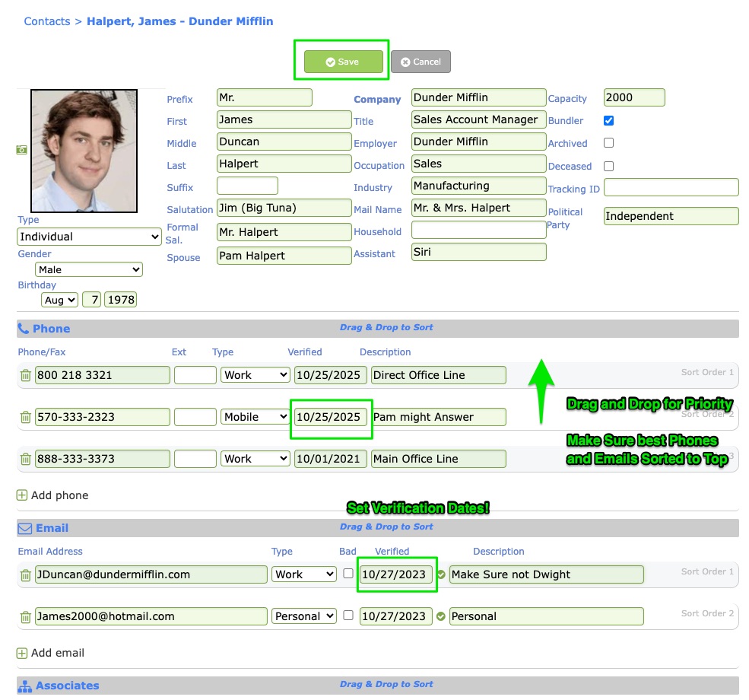This screenshot has height=700, width=749.
Task: Edit verified date of JDuncan email
Action: click(396, 574)
